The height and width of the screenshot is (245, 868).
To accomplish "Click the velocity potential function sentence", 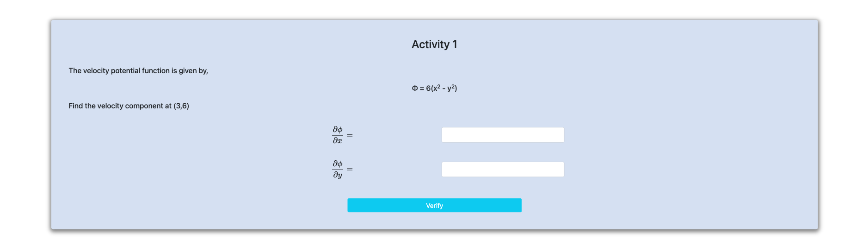I will pyautogui.click(x=138, y=71).
